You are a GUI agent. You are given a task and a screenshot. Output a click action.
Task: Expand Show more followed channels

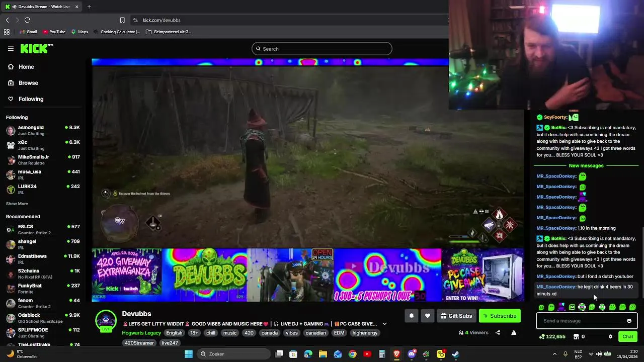tap(17, 204)
